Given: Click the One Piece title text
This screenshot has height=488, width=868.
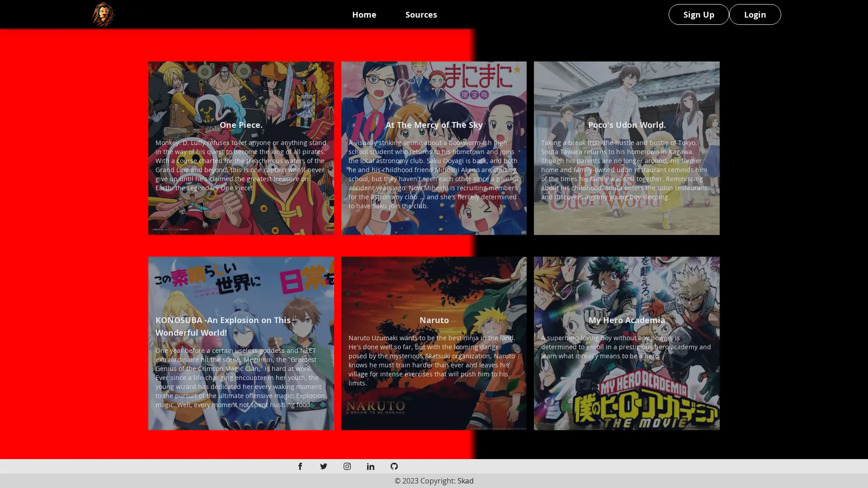Looking at the screenshot, I should (241, 125).
